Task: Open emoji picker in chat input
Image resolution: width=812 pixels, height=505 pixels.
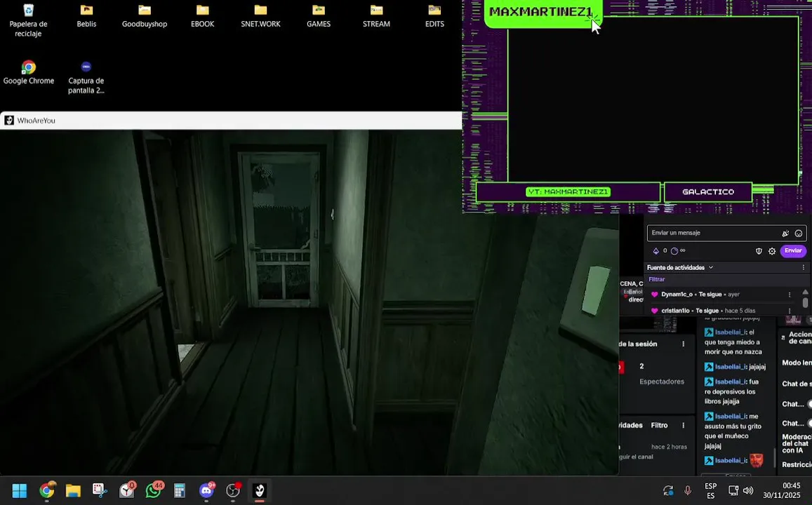Action: click(x=799, y=234)
